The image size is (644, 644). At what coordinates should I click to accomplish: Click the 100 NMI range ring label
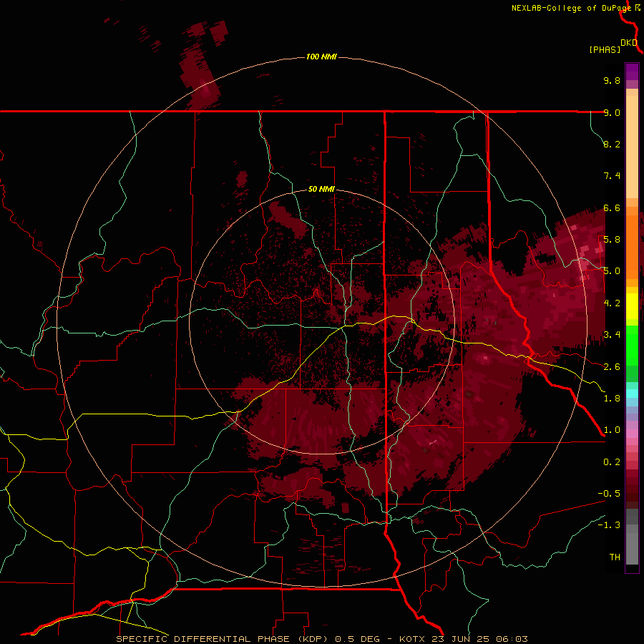(321, 57)
